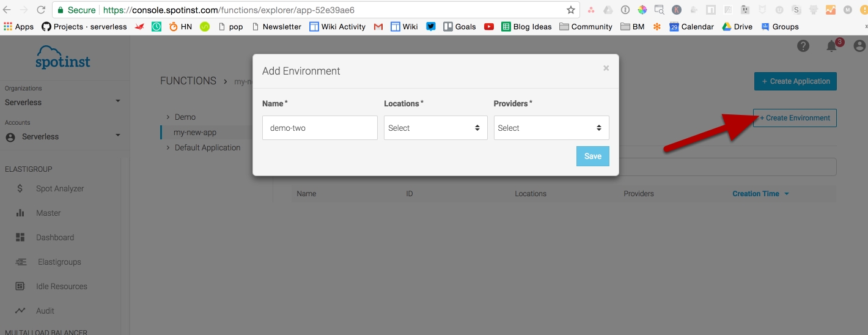
Task: Click the Name input field
Action: click(320, 128)
